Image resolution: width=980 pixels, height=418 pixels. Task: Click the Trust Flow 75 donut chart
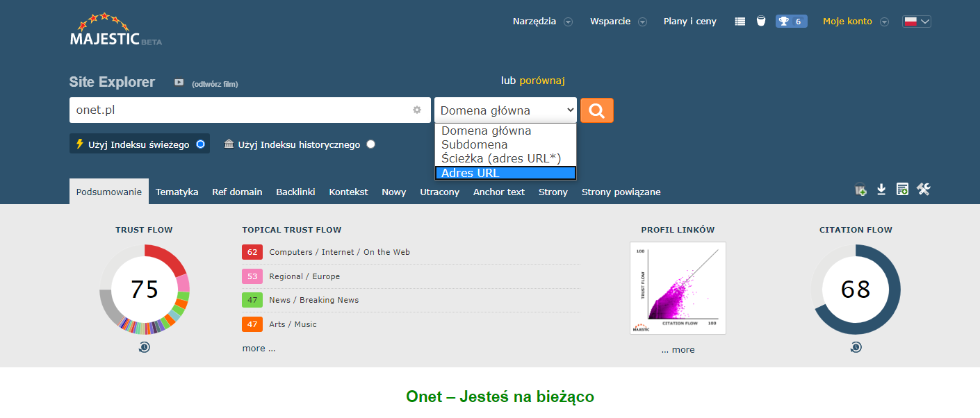(145, 290)
